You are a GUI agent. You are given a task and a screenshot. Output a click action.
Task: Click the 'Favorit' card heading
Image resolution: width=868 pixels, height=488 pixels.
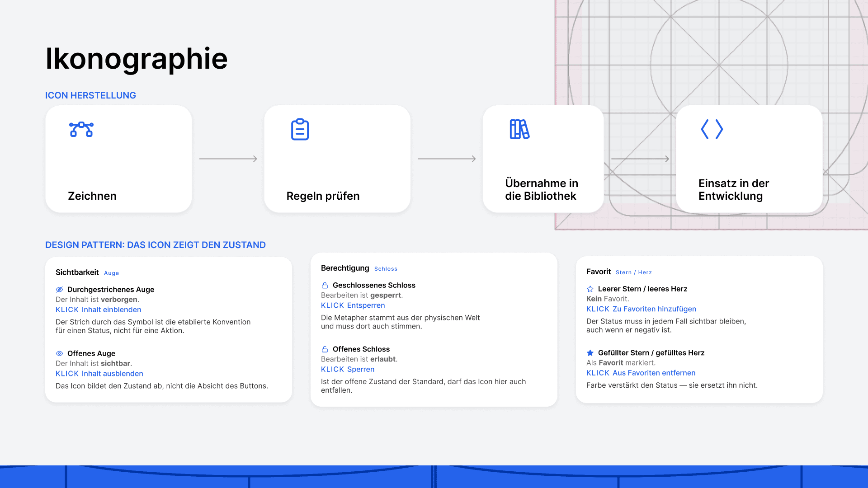tap(599, 272)
